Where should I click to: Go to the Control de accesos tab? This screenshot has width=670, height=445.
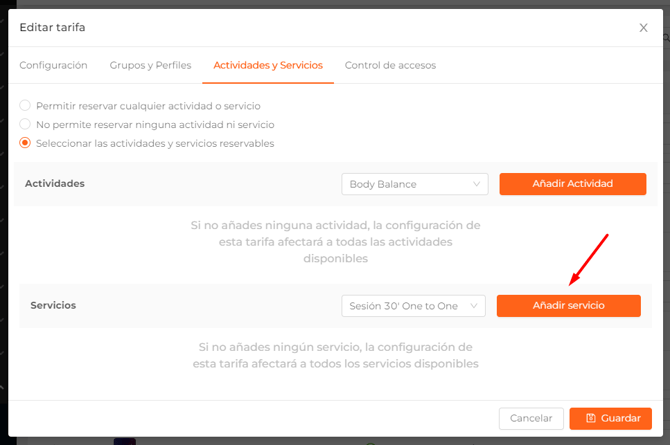pos(390,65)
